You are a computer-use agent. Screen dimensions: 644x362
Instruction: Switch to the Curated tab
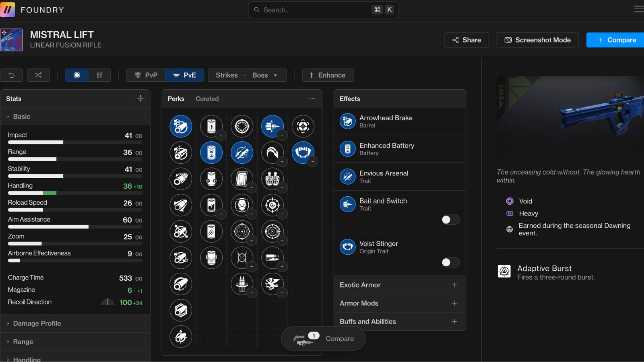pyautogui.click(x=207, y=99)
